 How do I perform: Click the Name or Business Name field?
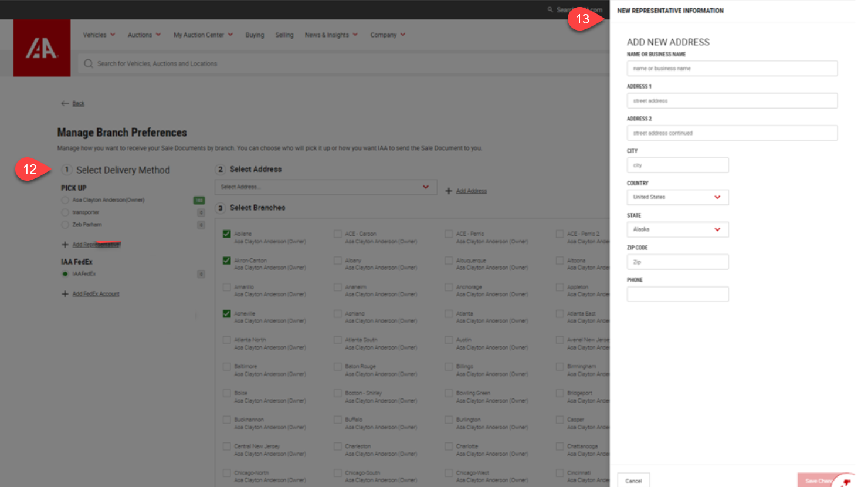click(731, 69)
